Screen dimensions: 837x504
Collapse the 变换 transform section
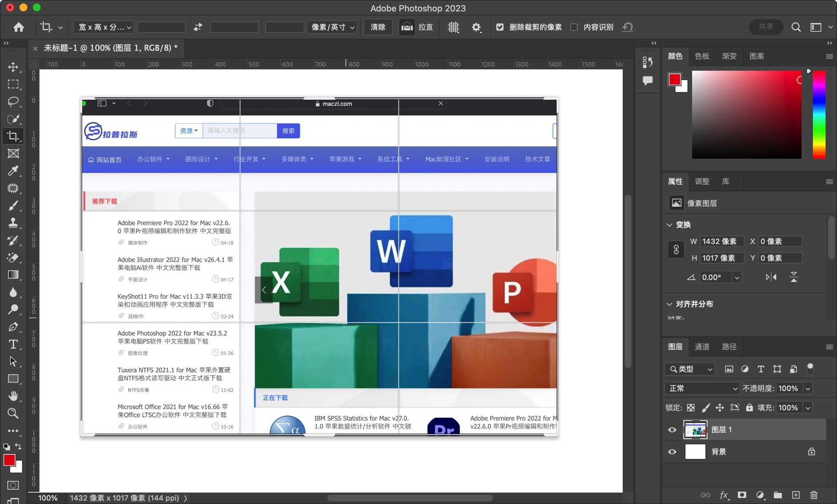(669, 225)
